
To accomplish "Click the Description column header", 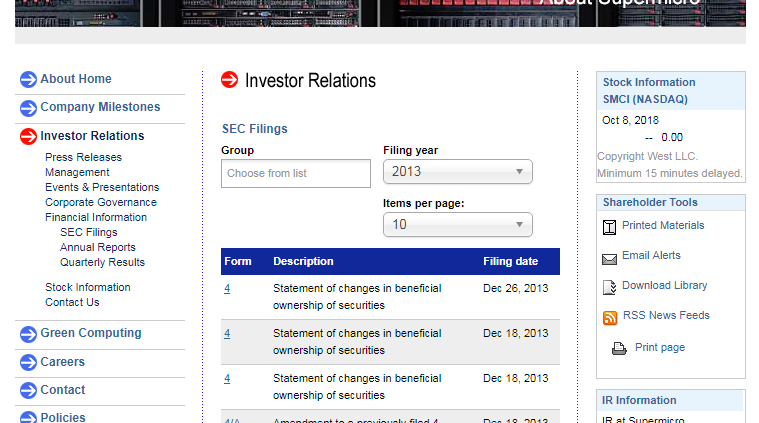I will pyautogui.click(x=303, y=261).
